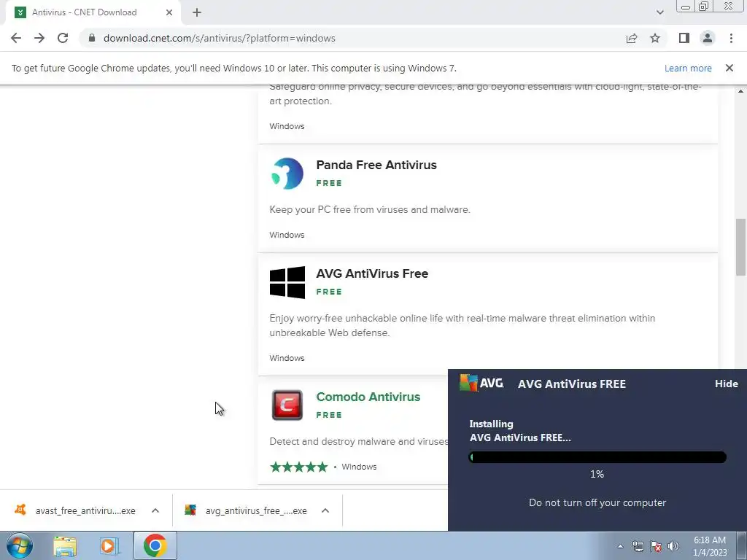
Task: Click the Chrome taskbar icon
Action: 155,545
